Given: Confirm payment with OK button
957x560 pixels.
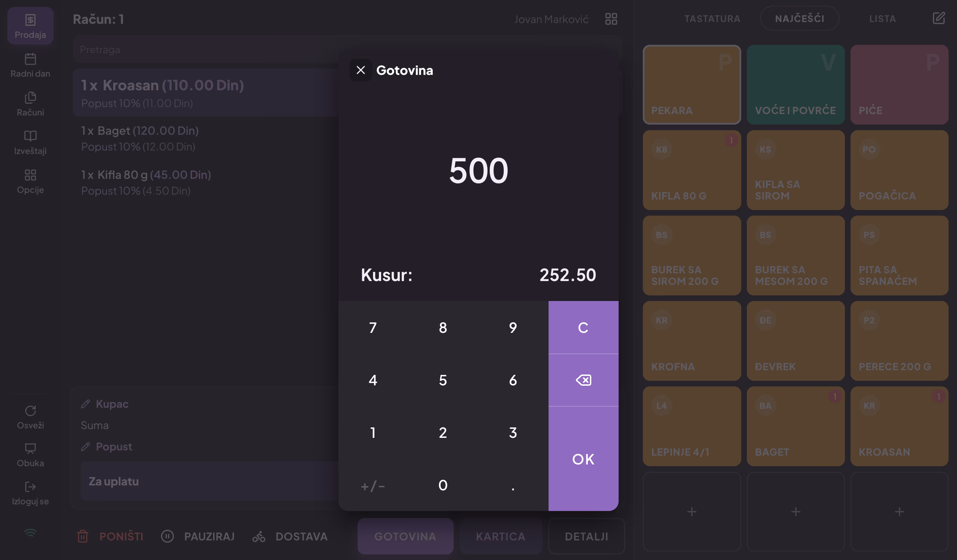Looking at the screenshot, I should pyautogui.click(x=583, y=459).
